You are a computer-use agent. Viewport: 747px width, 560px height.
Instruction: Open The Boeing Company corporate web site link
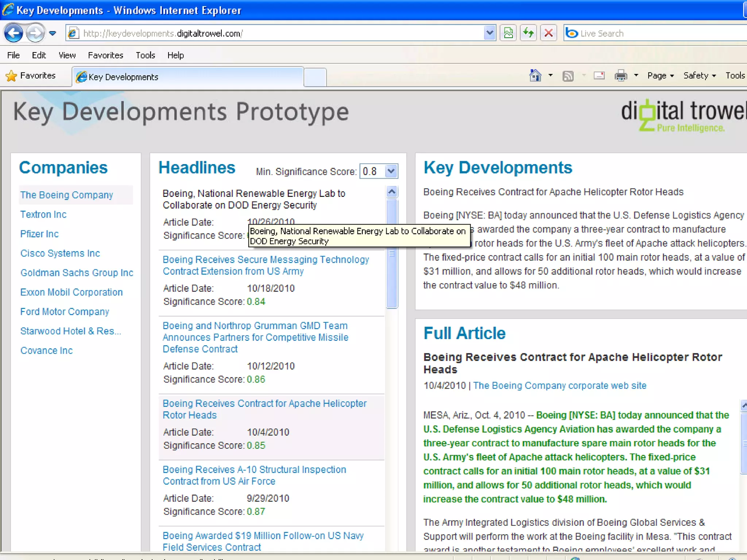pos(560,385)
